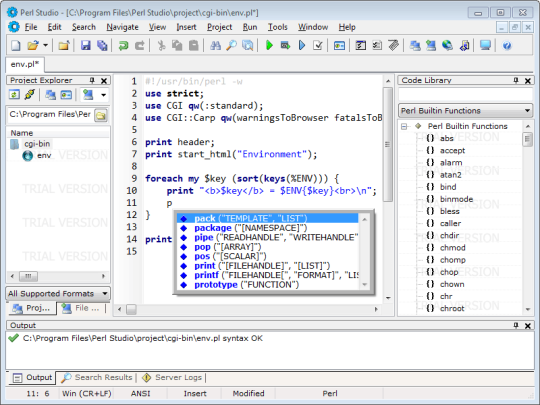Viewport: 540px width, 405px height.
Task: Open the Navigate menu
Action: (x=122, y=27)
